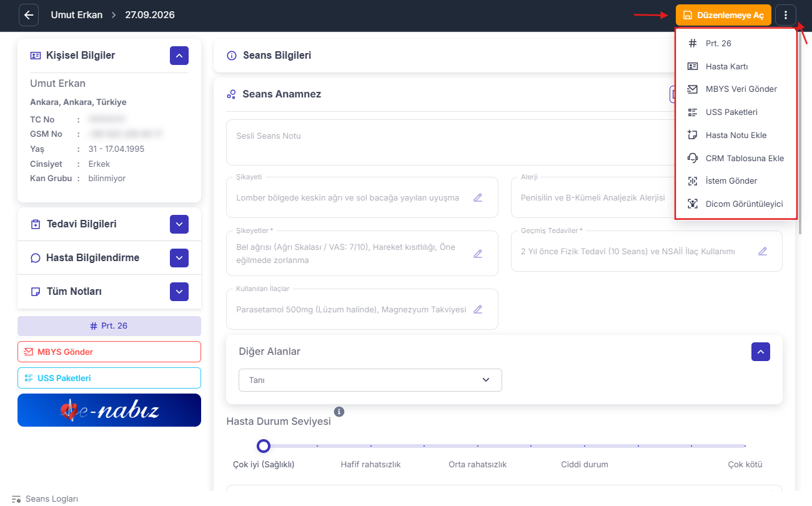Click the Düzenlemeye Aç button
Screen dimensions: 812x506
[x=723, y=15]
